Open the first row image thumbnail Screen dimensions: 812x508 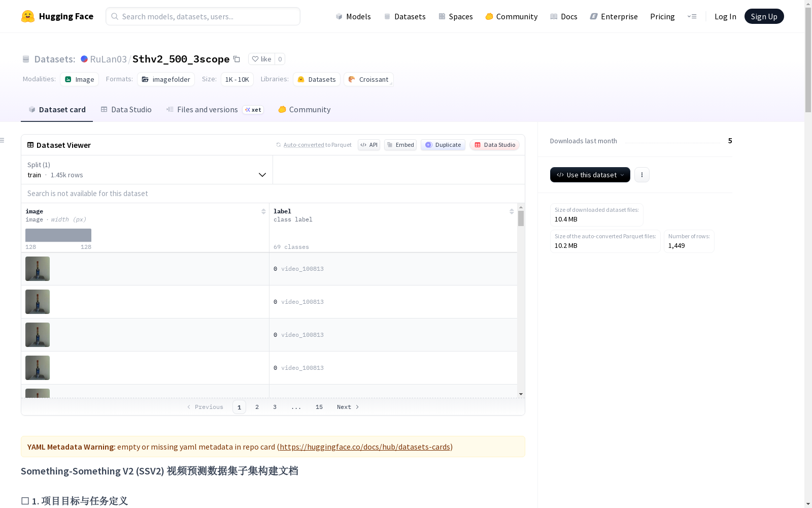pos(38,269)
